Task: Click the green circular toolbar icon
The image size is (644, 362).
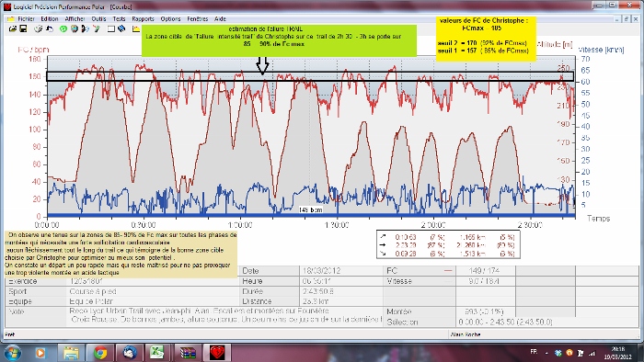Action: [x=63, y=28]
